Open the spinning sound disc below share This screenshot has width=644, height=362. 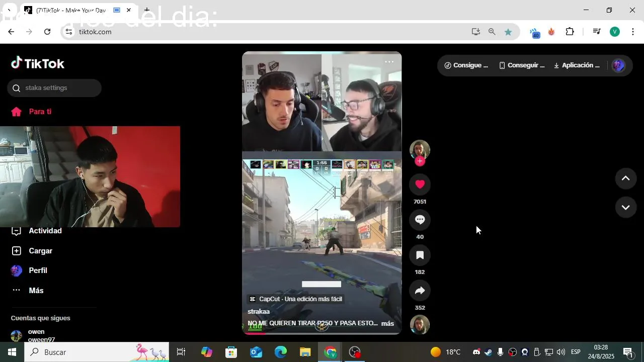click(x=420, y=324)
